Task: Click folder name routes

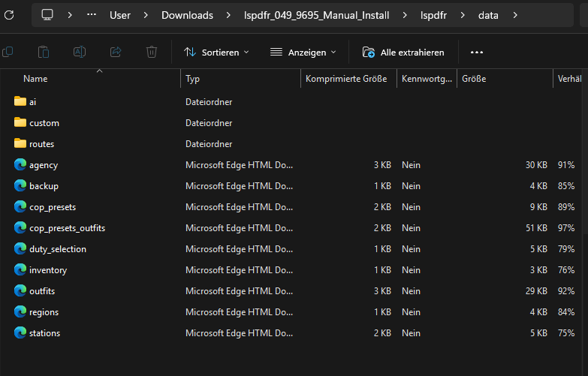Action: [x=41, y=144]
